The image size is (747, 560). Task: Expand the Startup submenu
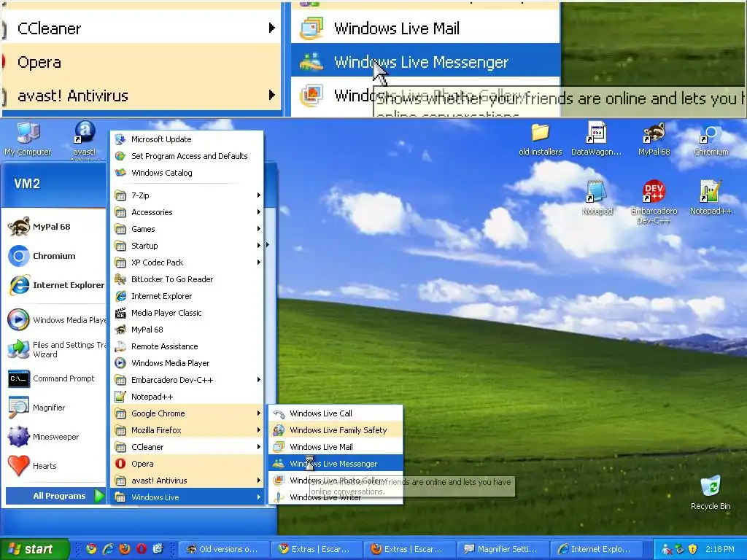pyautogui.click(x=187, y=246)
